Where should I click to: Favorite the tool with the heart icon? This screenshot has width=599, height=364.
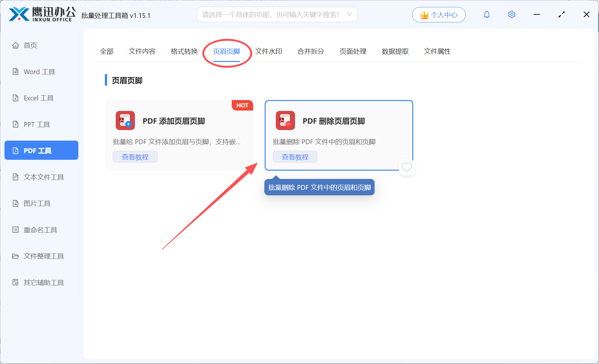[x=407, y=167]
